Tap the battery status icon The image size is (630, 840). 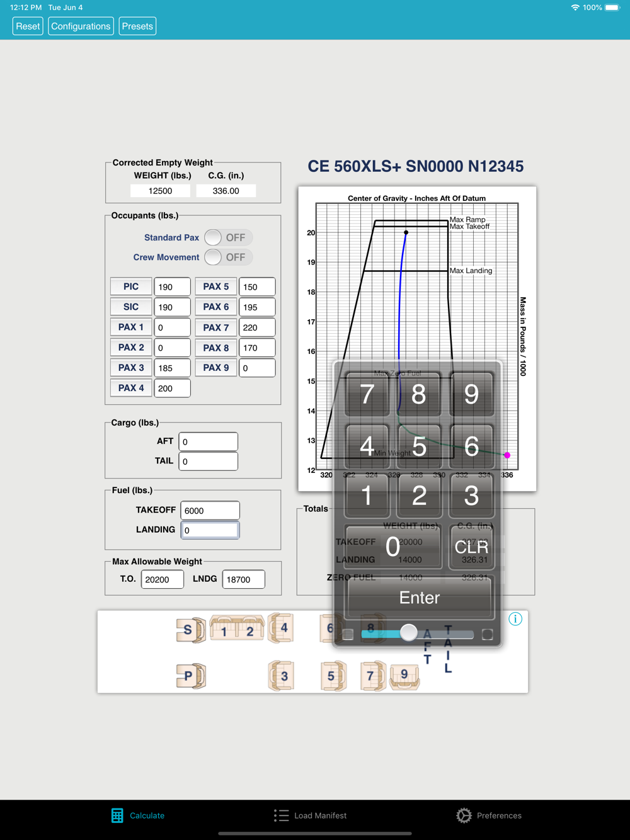pyautogui.click(x=612, y=8)
